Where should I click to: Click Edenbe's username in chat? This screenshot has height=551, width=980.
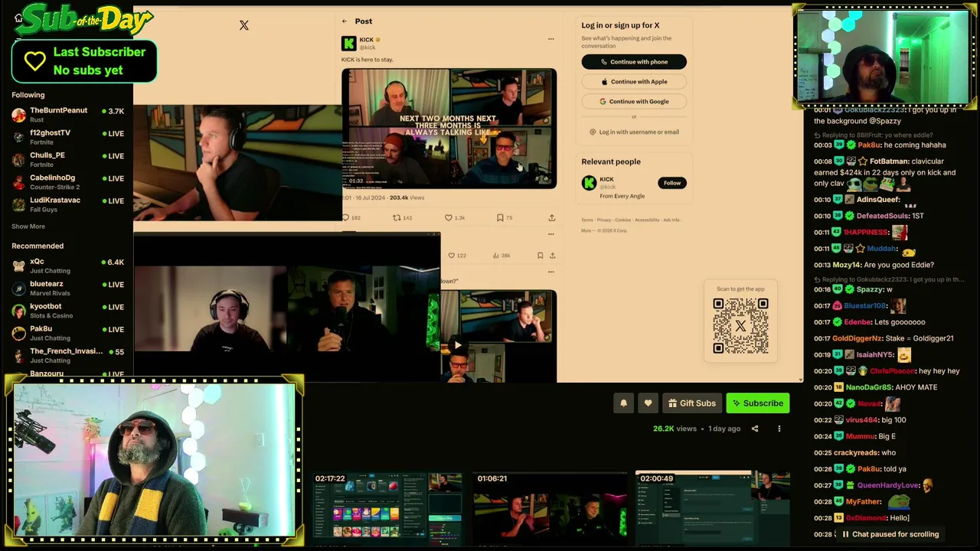point(858,322)
